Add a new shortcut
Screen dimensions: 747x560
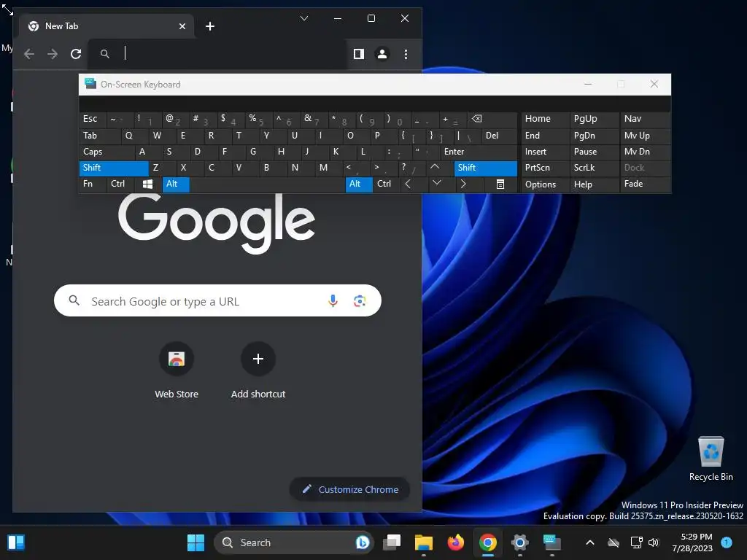coord(258,371)
